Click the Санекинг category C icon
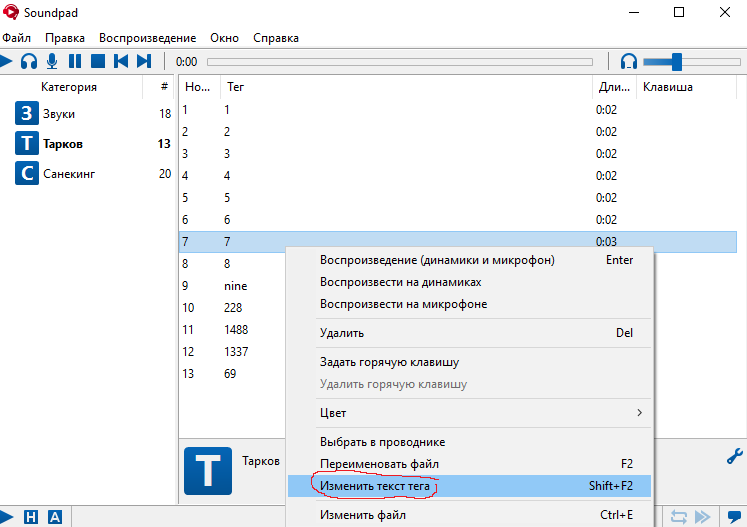 pos(27,173)
